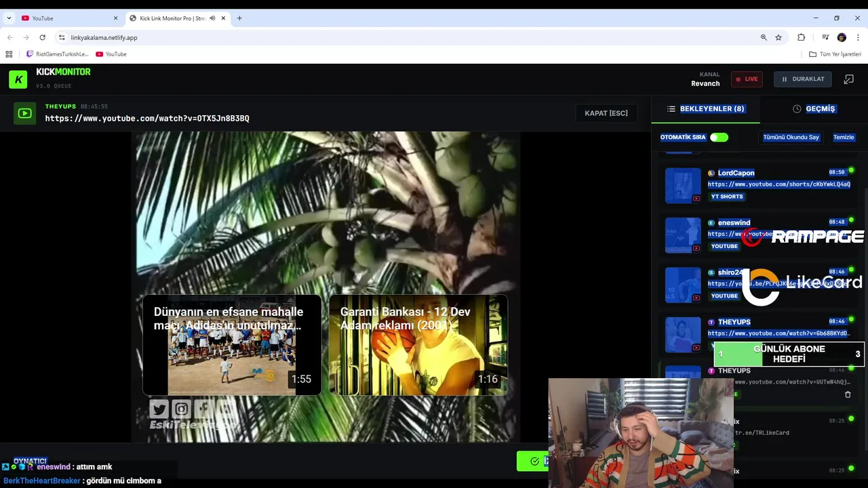Play the suggested Dünyanın en efsane mahalle maçı video
This screenshot has height=488, width=868.
click(232, 344)
